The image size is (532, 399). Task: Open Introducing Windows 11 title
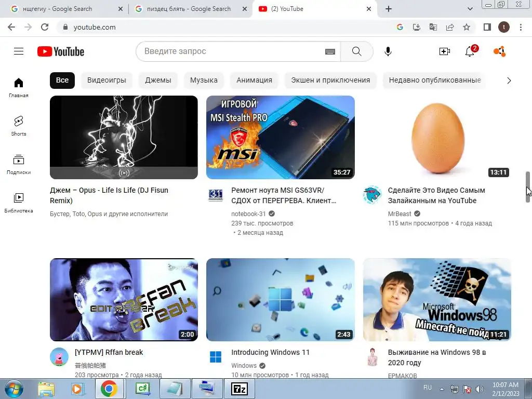coord(270,352)
